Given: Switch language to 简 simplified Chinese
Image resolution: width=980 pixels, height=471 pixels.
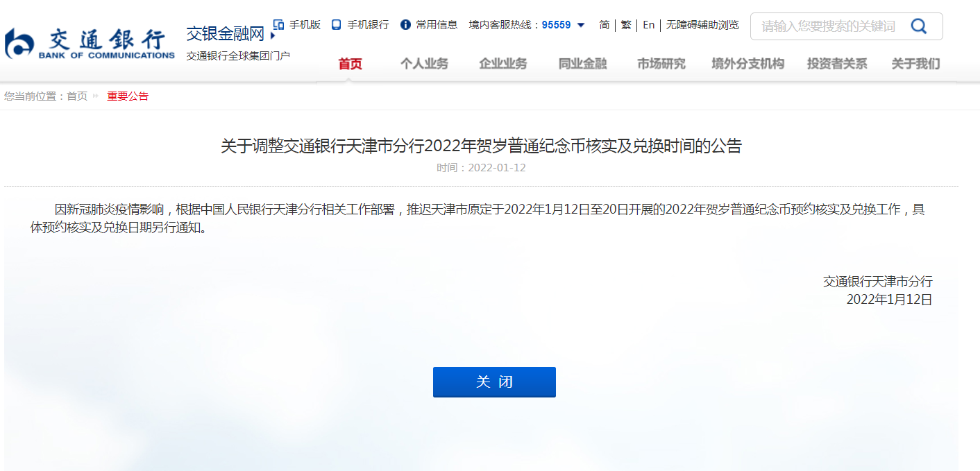Looking at the screenshot, I should [605, 25].
